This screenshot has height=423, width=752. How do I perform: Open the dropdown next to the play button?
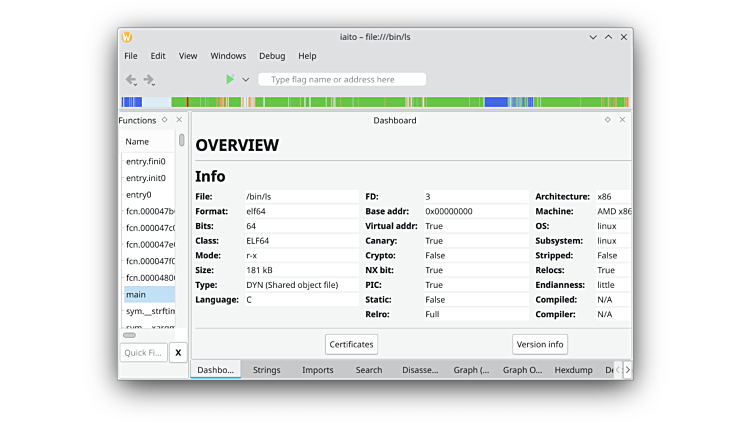246,80
